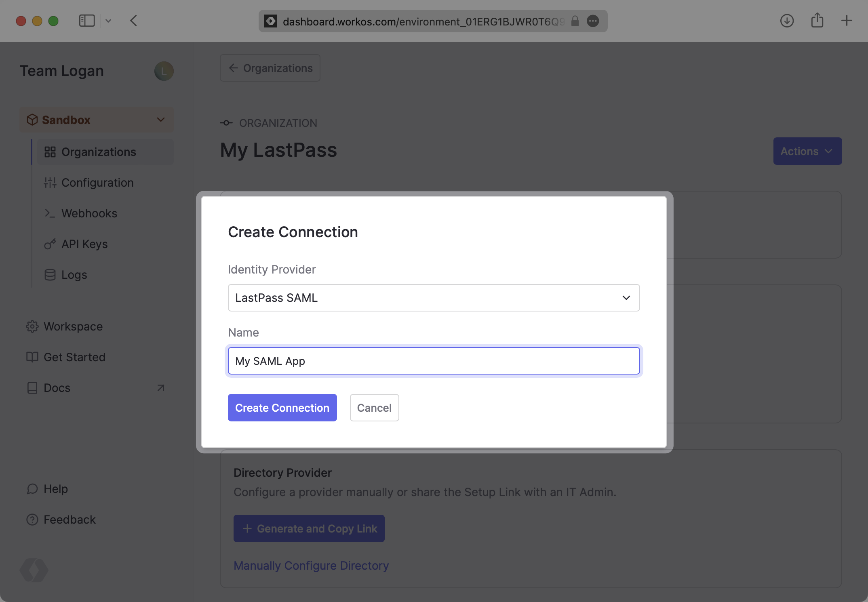Click the Name input field
The image size is (868, 602).
pos(434,361)
